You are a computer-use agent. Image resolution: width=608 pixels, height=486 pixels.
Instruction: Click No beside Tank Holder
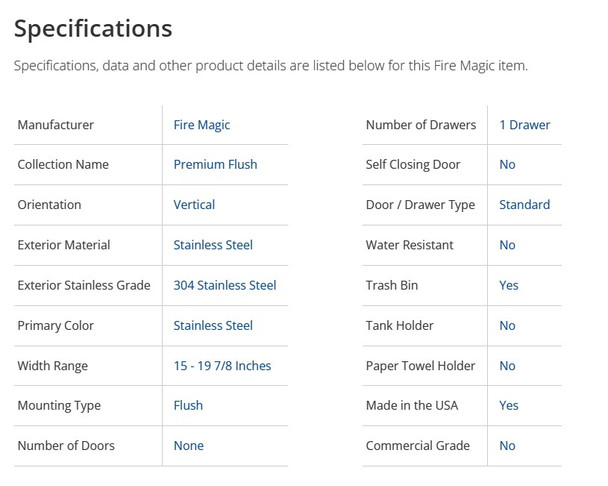pos(507,325)
